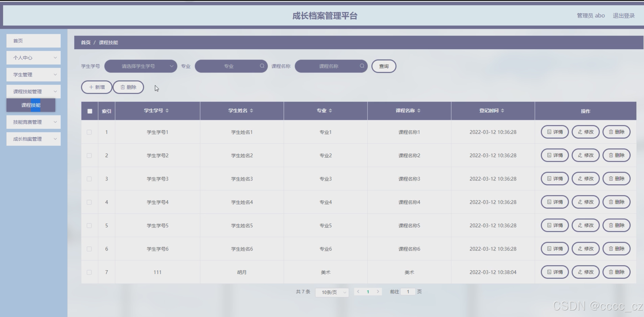The width and height of the screenshot is (644, 317).
Task: Click the 查询 search button
Action: tap(383, 66)
